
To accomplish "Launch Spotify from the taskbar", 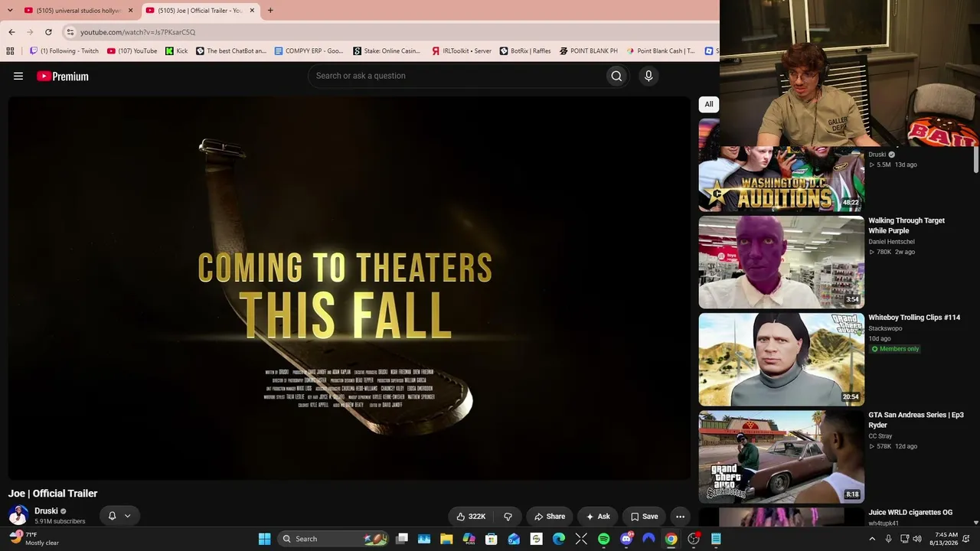I will (604, 539).
